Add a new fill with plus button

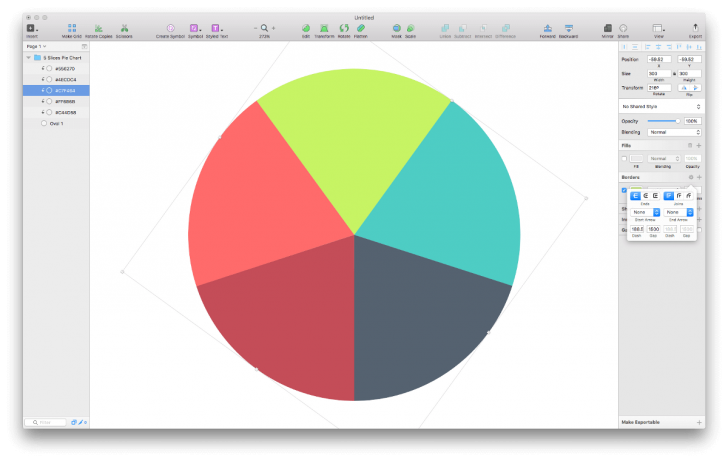tap(699, 145)
